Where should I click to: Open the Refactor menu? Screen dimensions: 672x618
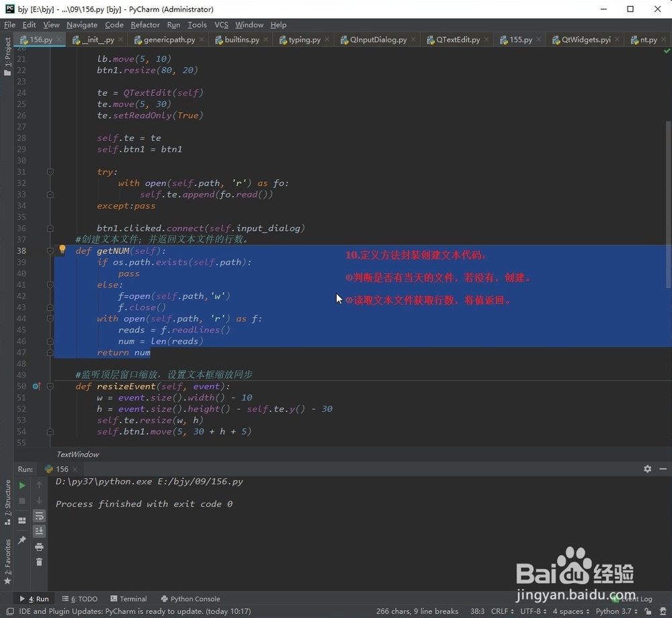(145, 25)
